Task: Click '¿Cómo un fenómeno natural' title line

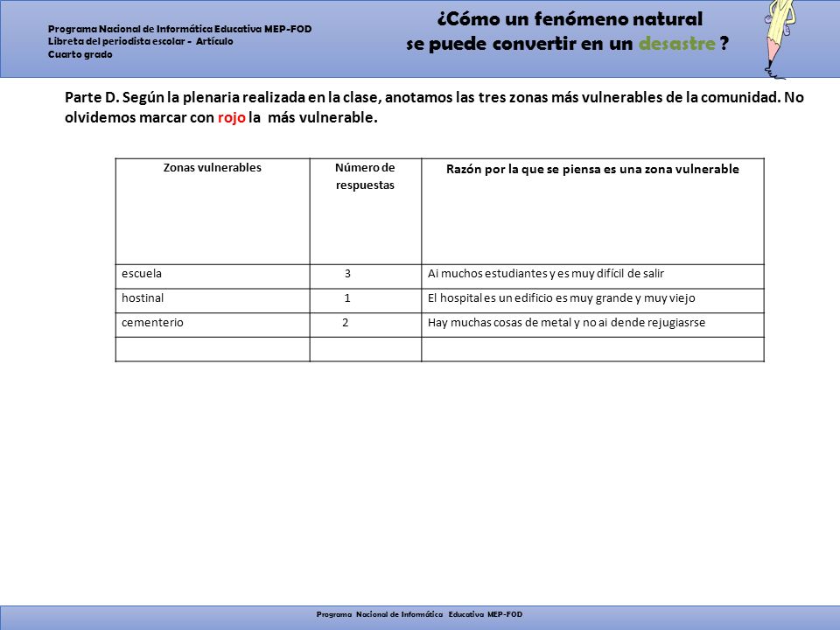Action: [570, 19]
